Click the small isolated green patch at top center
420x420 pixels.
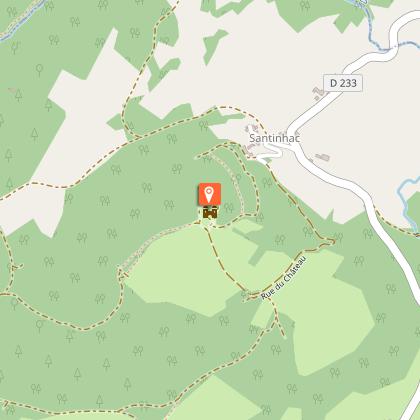212,45
